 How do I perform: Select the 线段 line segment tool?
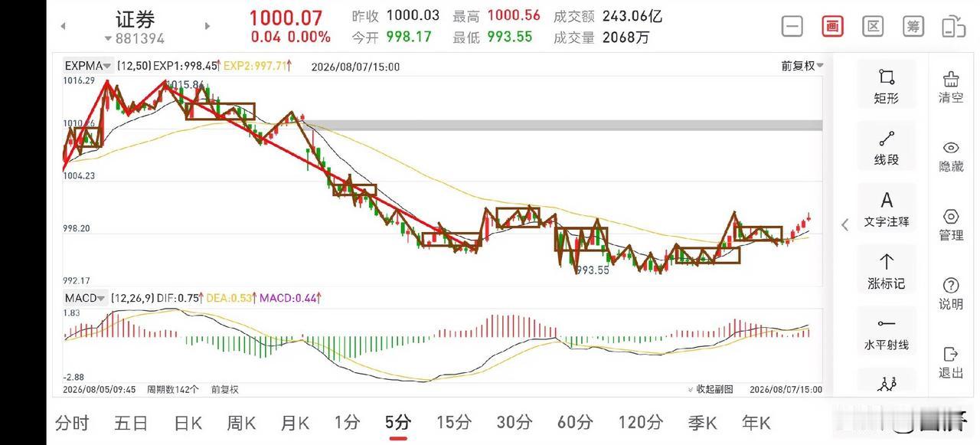click(x=887, y=148)
